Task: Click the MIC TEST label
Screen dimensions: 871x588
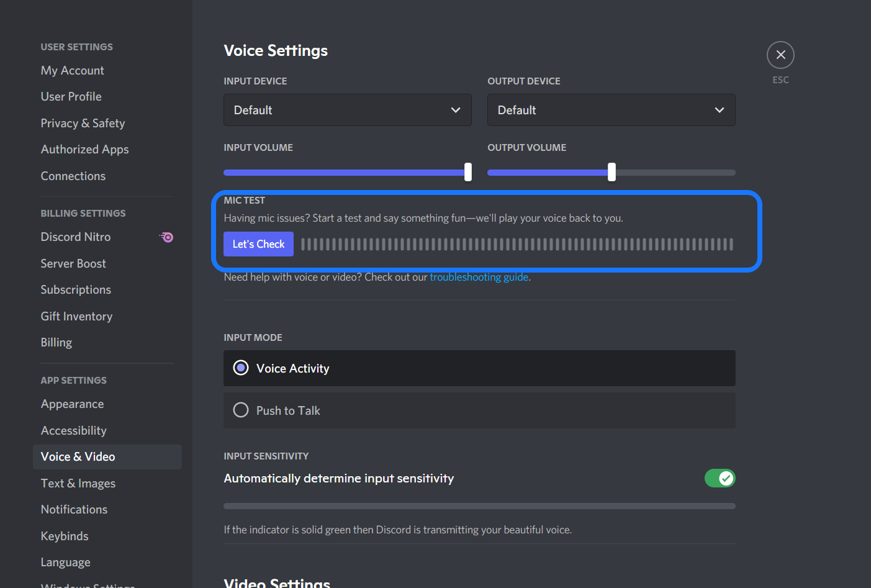Action: click(x=245, y=200)
